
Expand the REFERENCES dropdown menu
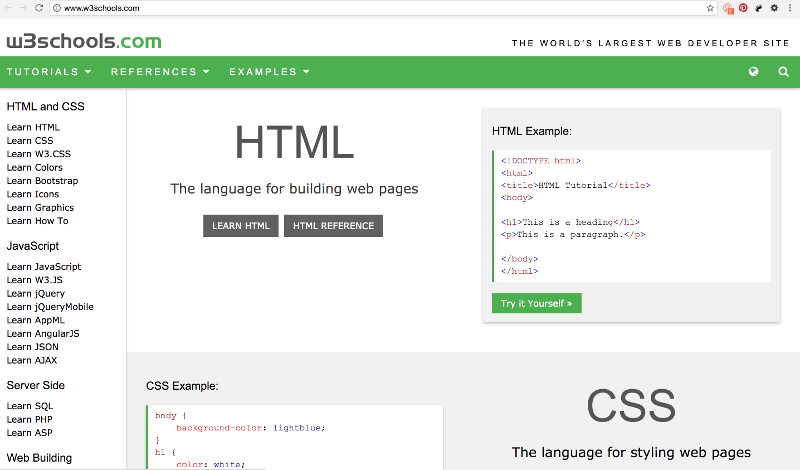click(160, 72)
